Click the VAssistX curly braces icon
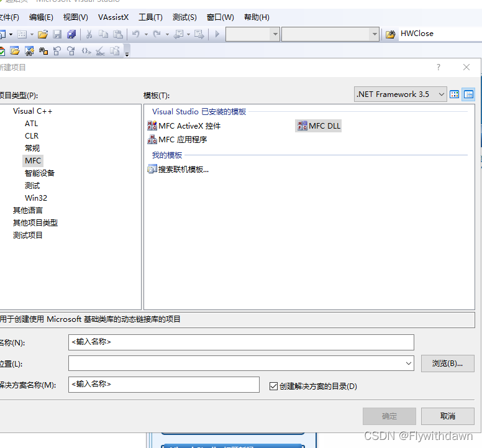Screen dimensions: 482x448 point(86,51)
